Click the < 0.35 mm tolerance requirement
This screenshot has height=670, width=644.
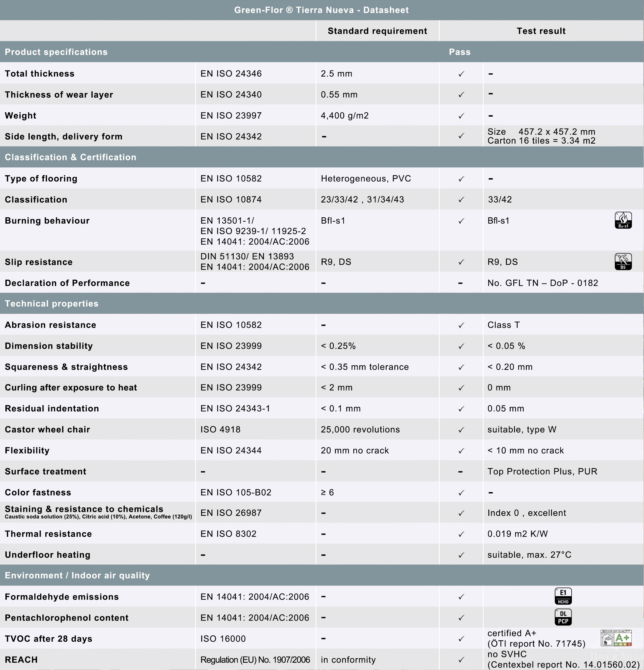click(x=365, y=367)
